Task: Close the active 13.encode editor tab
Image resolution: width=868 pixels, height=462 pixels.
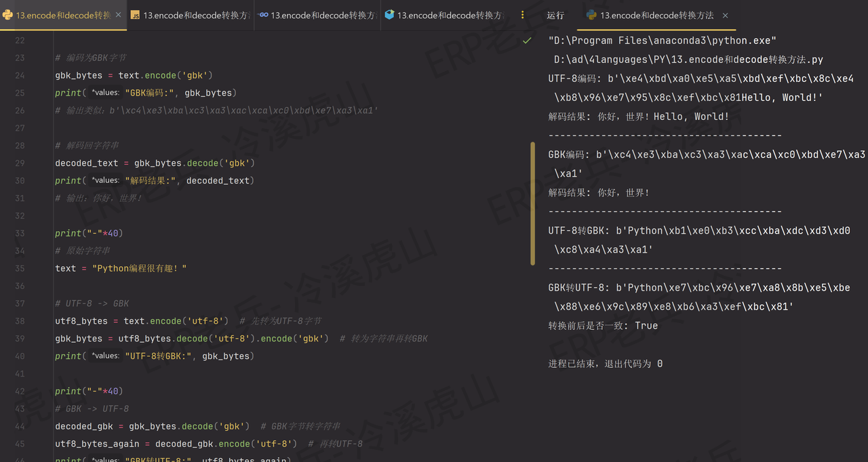Action: coord(118,14)
